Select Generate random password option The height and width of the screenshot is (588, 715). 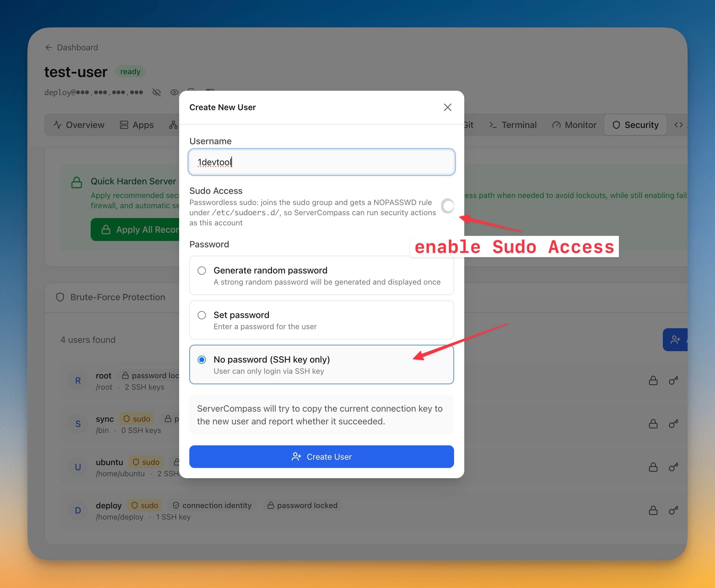tap(322, 275)
